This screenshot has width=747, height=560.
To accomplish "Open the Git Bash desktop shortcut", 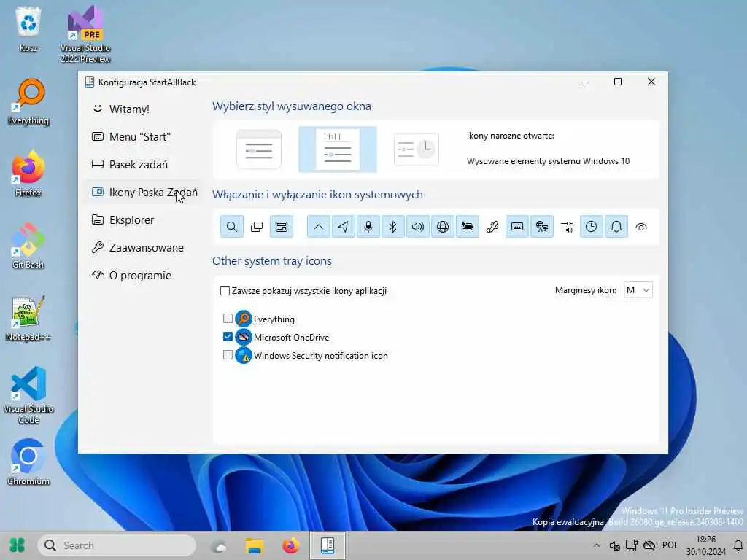I will tap(28, 246).
